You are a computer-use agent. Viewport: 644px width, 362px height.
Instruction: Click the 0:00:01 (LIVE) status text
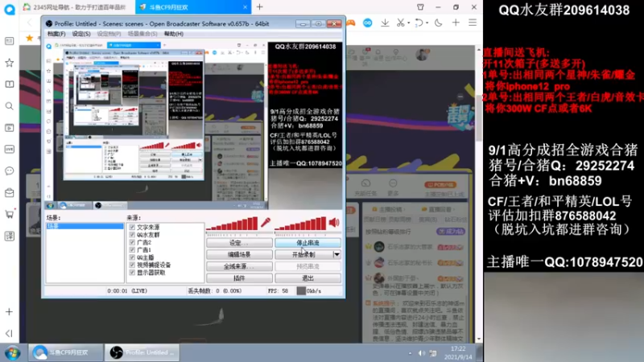coord(127,290)
